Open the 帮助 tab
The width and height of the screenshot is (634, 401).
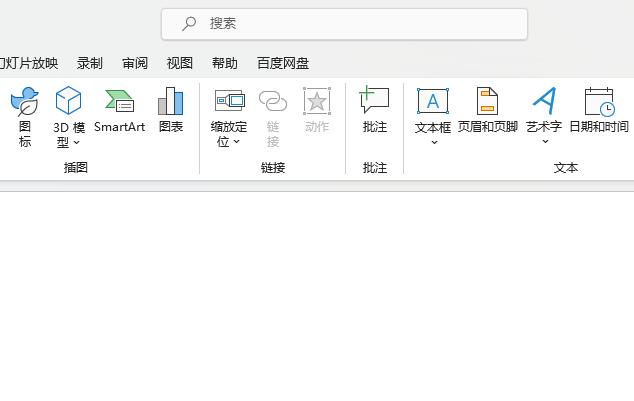pyautogui.click(x=224, y=63)
